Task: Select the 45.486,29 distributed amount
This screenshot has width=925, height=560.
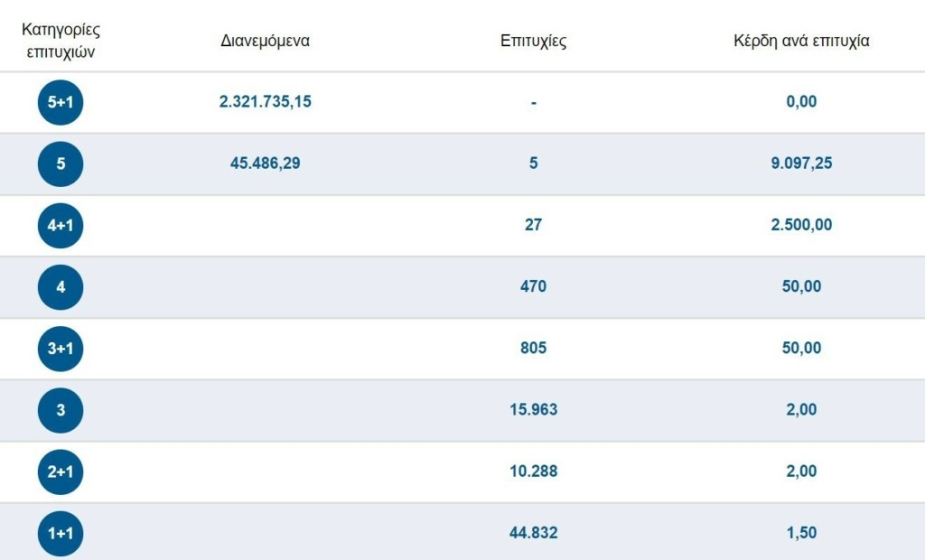Action: click(265, 163)
